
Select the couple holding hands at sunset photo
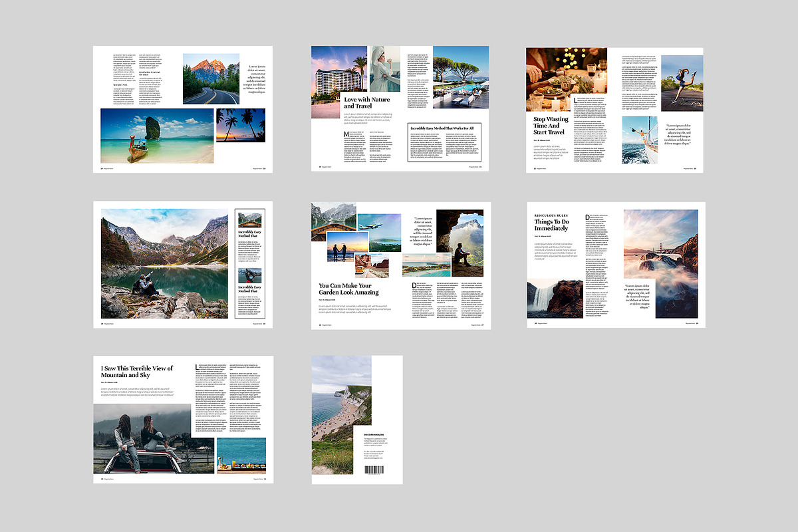[347, 247]
